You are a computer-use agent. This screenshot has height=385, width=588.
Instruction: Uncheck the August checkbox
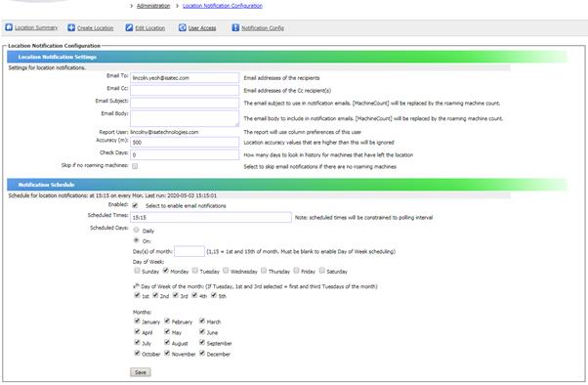[167, 342]
